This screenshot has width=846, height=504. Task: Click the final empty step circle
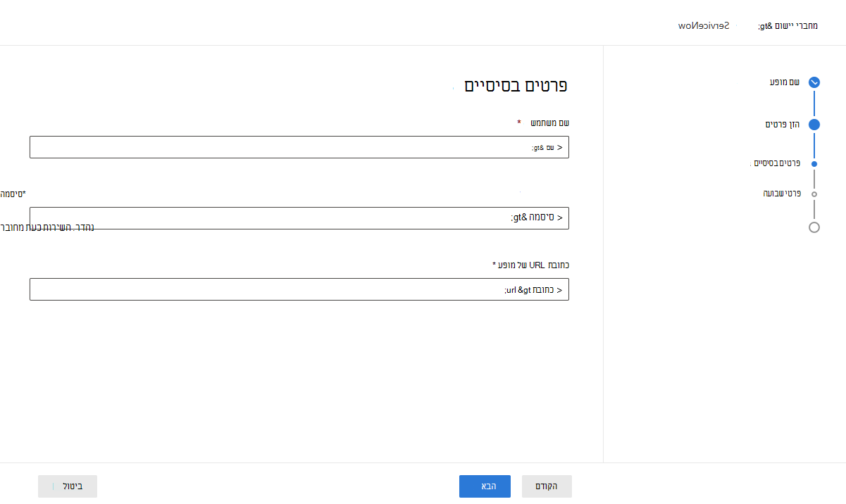814,227
